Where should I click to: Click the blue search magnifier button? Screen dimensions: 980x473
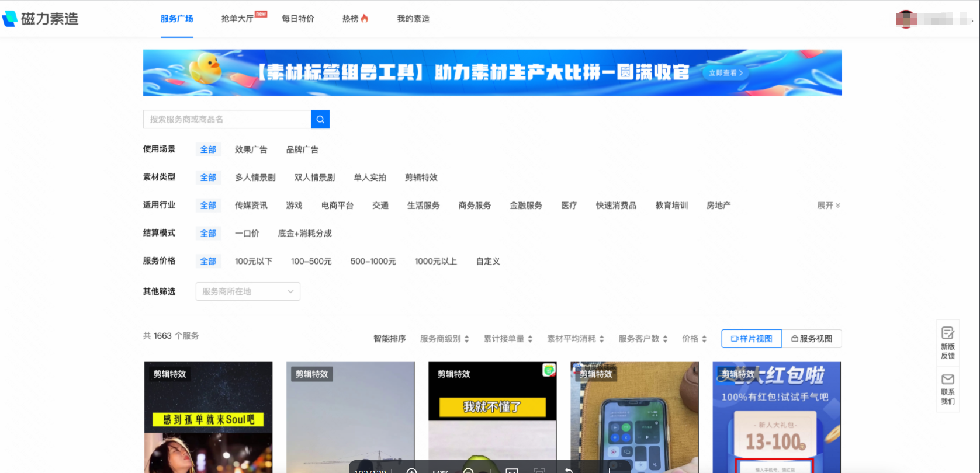(x=320, y=119)
